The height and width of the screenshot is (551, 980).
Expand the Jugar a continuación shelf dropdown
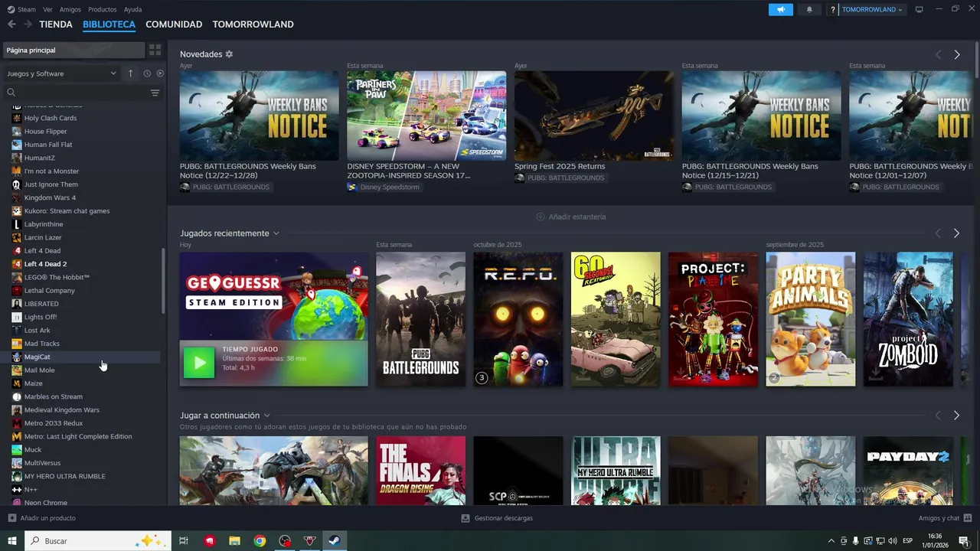pyautogui.click(x=266, y=416)
